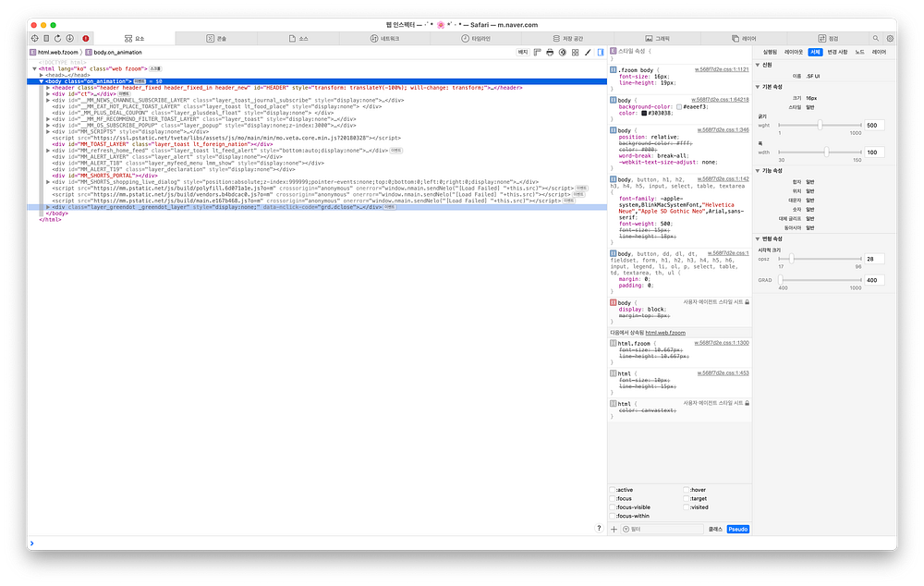This screenshot has width=924, height=586.
Task: Expand the MM_SCRIPTS div node
Action: [x=48, y=132]
